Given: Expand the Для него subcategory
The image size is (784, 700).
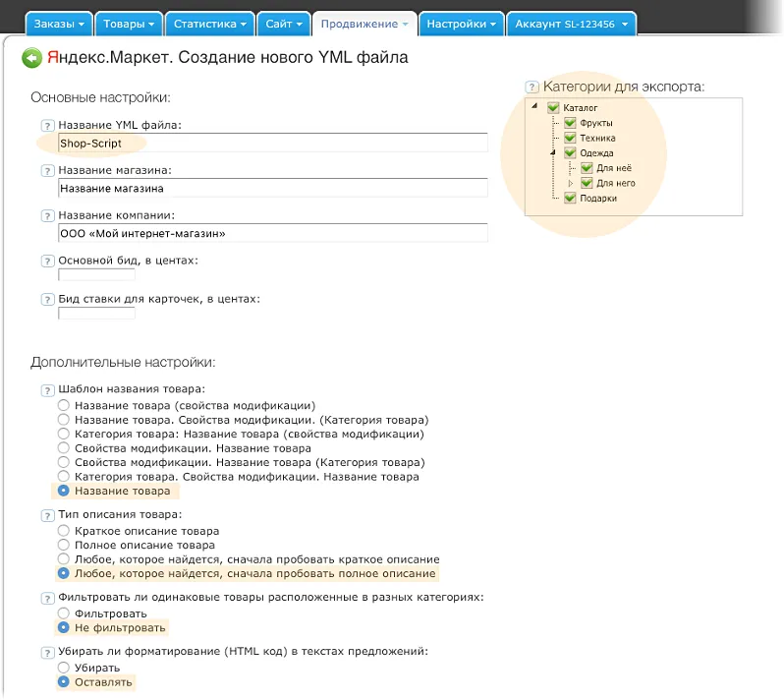Looking at the screenshot, I should [571, 184].
